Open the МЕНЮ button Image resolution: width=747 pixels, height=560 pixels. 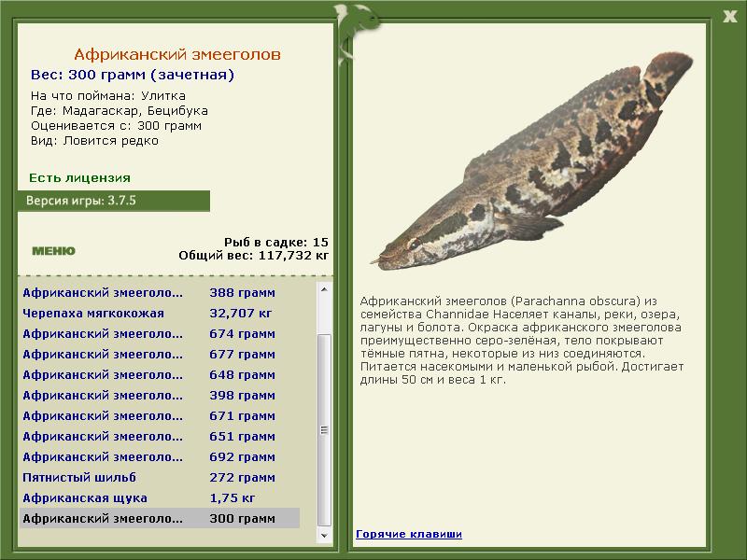[53, 251]
